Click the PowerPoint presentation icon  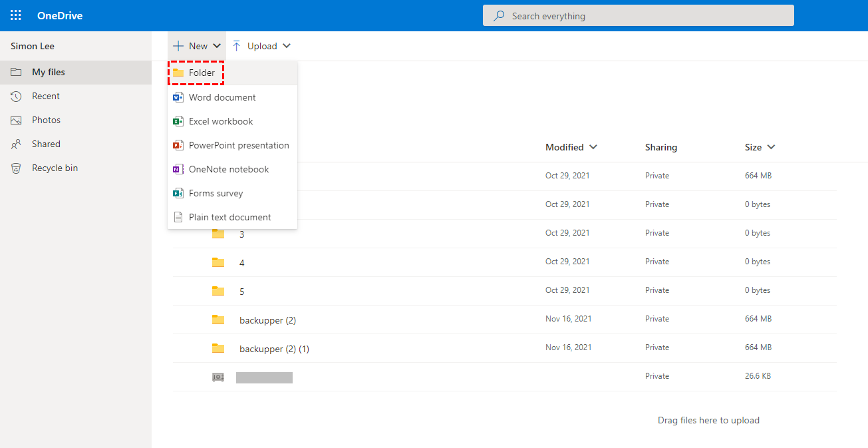[x=178, y=145]
